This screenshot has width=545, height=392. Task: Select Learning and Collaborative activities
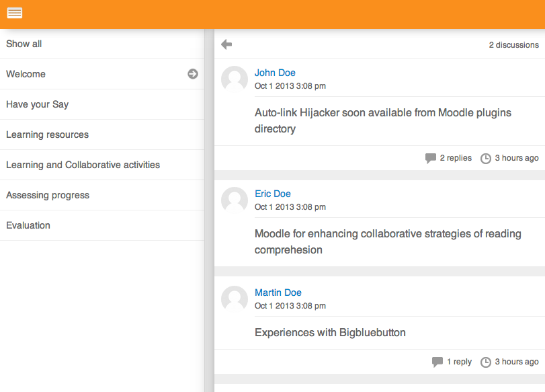tap(102, 165)
